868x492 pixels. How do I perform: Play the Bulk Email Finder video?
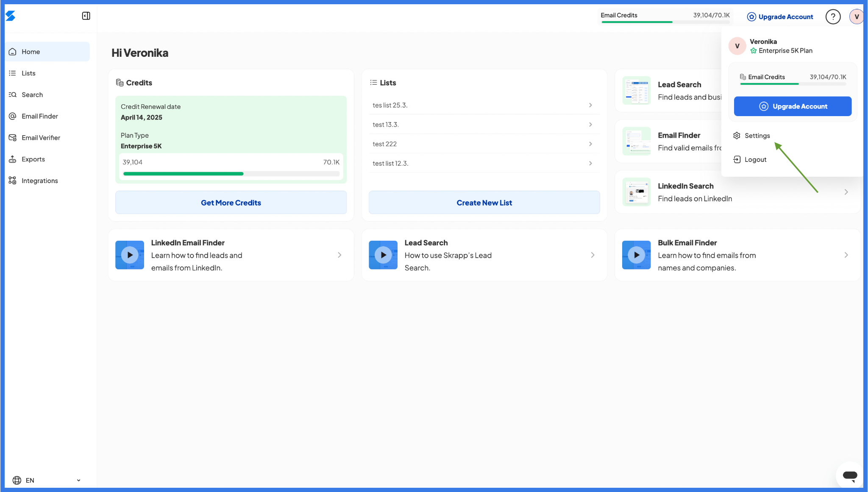tap(636, 255)
